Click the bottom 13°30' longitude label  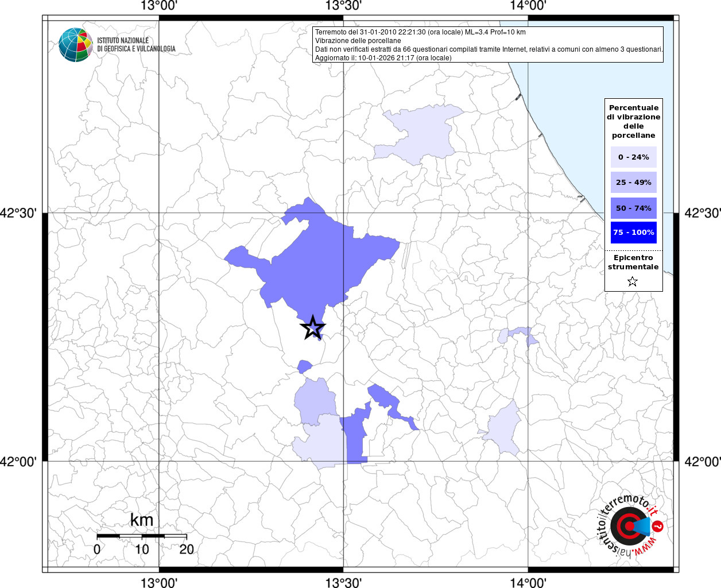click(x=343, y=582)
